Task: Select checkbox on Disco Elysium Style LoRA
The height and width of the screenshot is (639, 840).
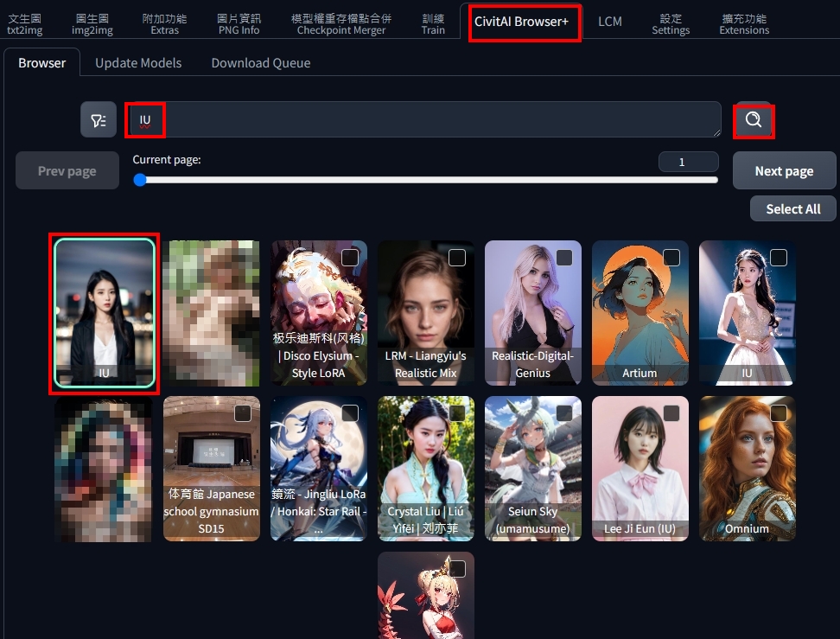Action: [x=350, y=258]
